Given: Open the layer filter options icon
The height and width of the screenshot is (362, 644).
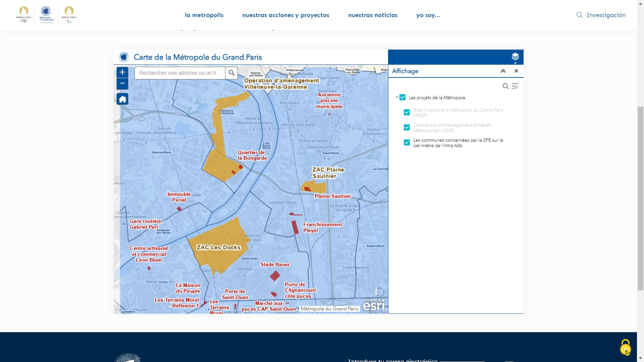Looking at the screenshot, I should (515, 86).
